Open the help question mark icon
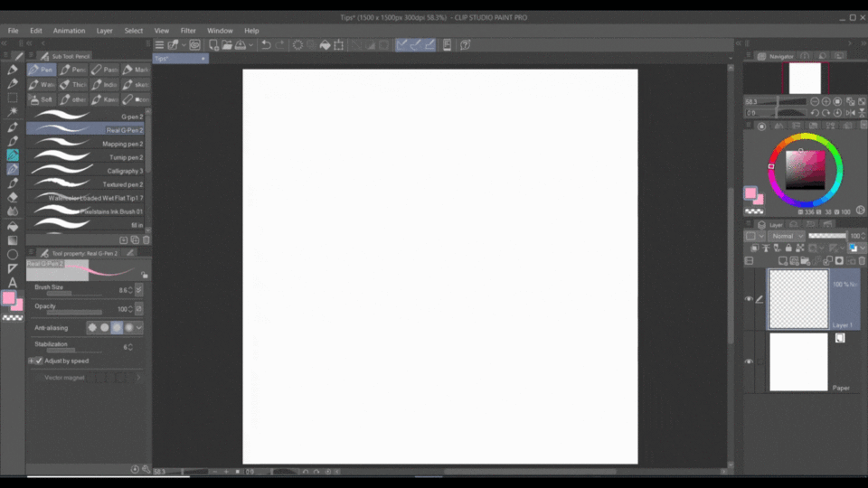The width and height of the screenshot is (868, 488). [x=465, y=44]
